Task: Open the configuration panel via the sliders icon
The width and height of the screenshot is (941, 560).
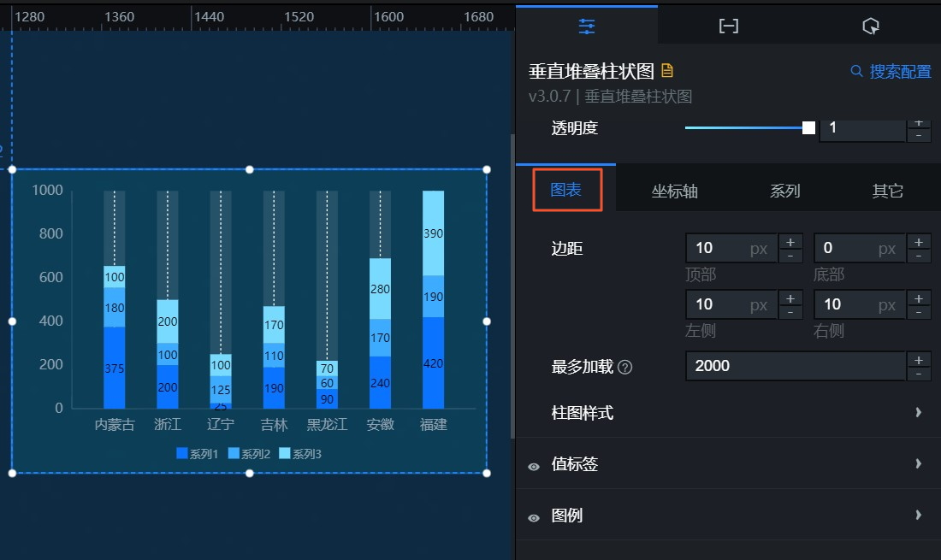Action: 587,26
